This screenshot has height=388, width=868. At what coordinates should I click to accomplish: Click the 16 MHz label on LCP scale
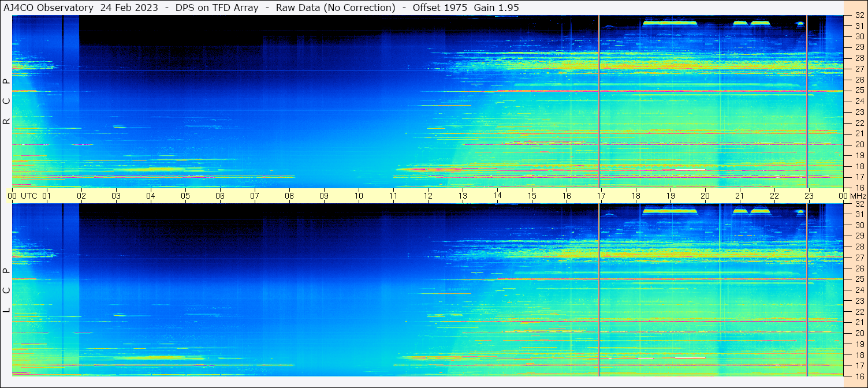pos(859,376)
